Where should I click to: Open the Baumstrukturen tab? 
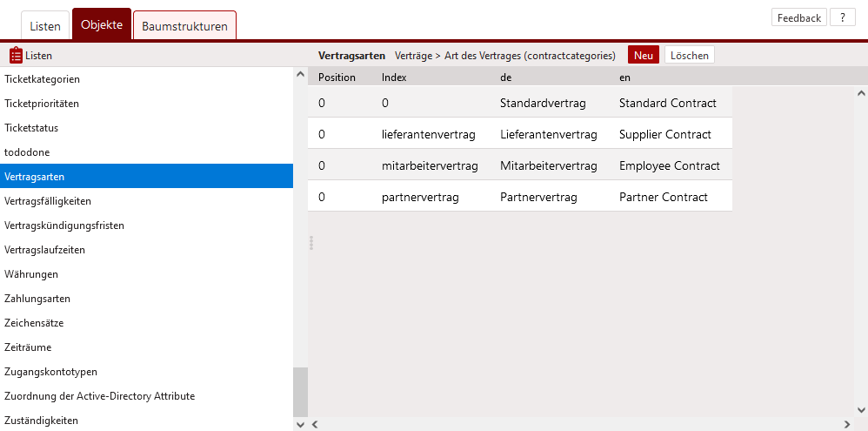[185, 26]
